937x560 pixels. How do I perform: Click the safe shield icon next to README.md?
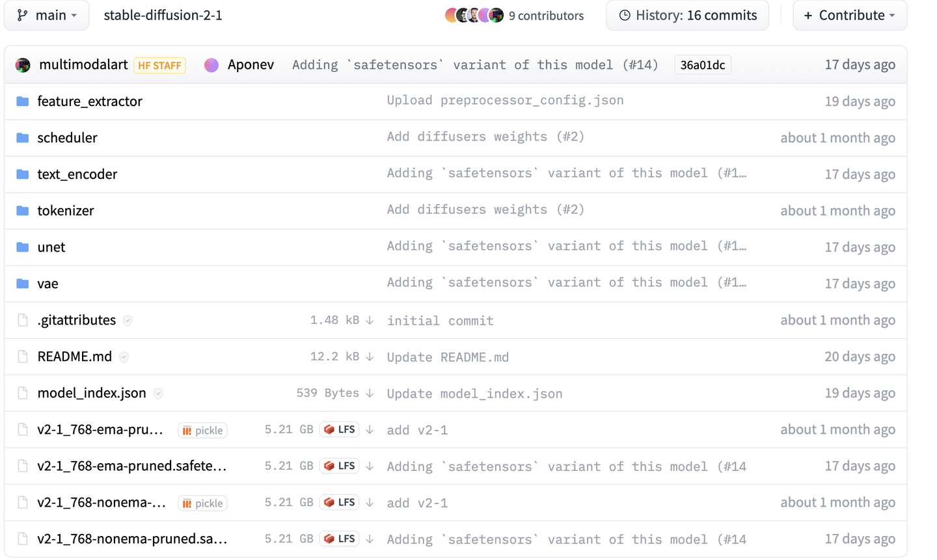pos(124,356)
